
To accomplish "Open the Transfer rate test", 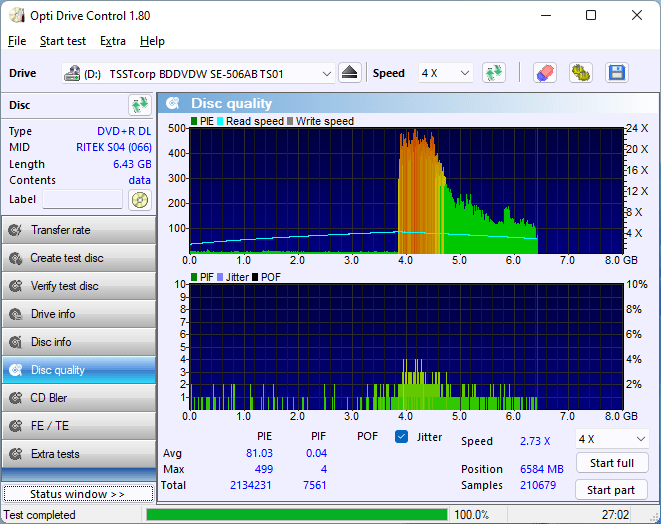I will point(78,230).
